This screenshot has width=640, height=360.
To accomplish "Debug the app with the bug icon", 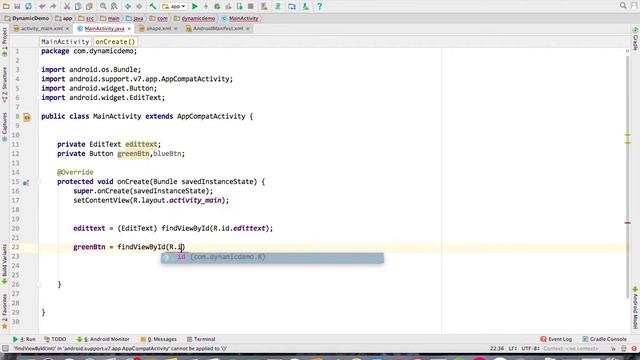I will point(217,6).
